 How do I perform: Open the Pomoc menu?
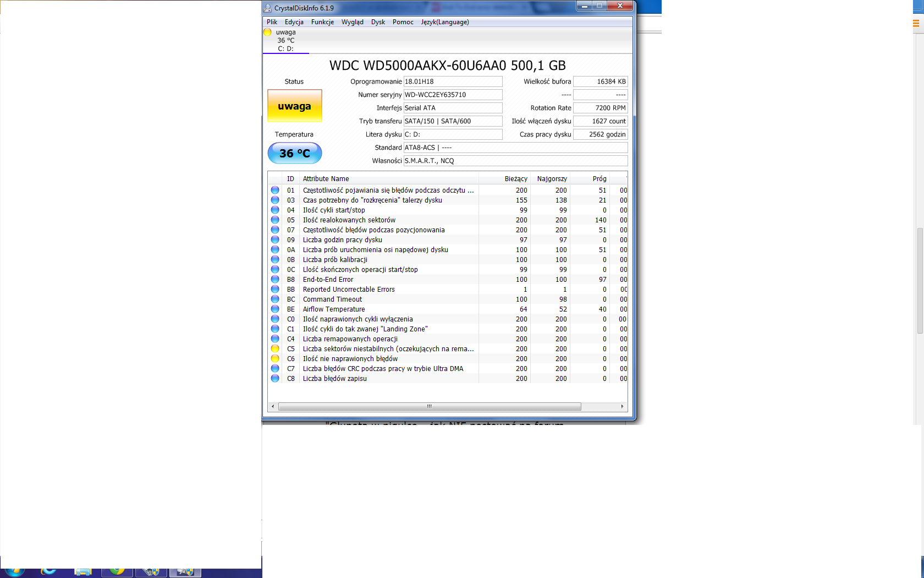pos(403,22)
